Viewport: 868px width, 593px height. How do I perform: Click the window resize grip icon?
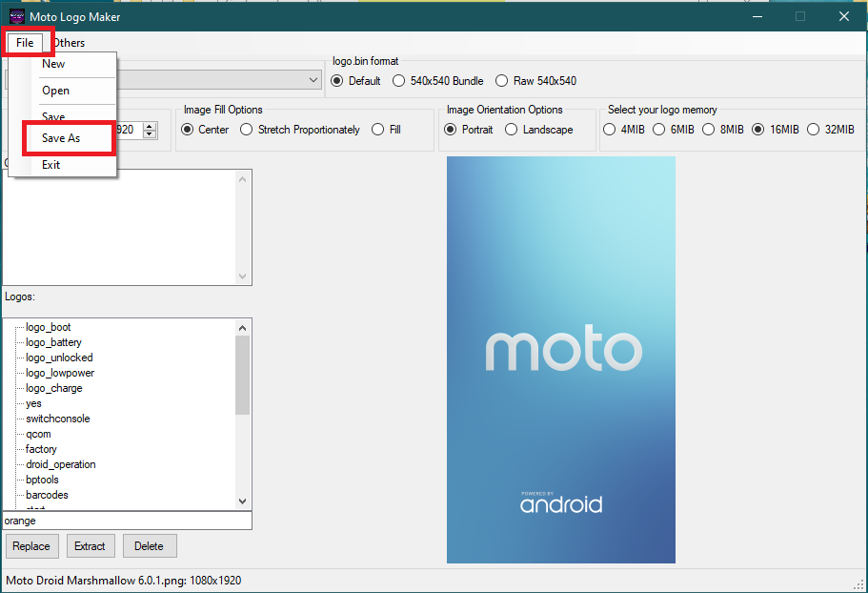[858, 584]
